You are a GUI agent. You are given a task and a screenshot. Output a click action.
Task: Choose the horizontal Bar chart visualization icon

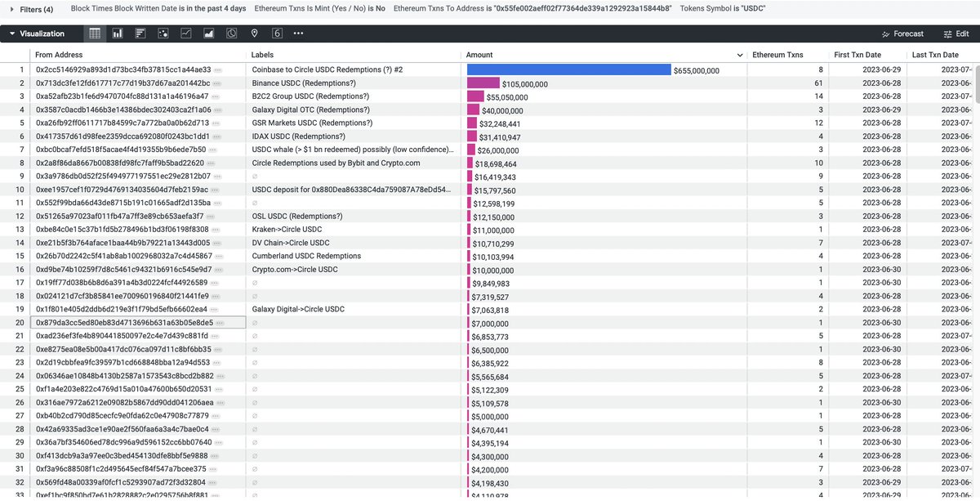140,34
